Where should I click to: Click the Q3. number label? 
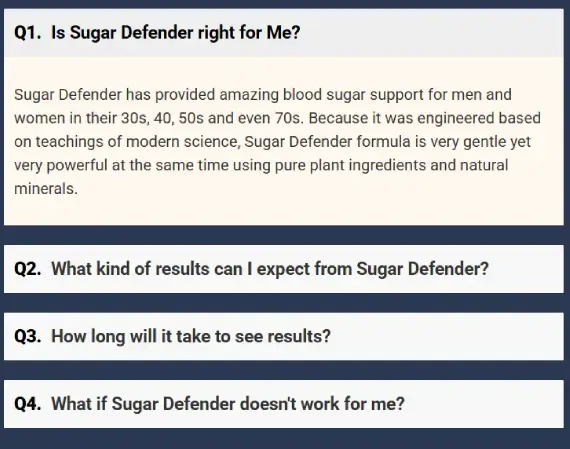[28, 336]
